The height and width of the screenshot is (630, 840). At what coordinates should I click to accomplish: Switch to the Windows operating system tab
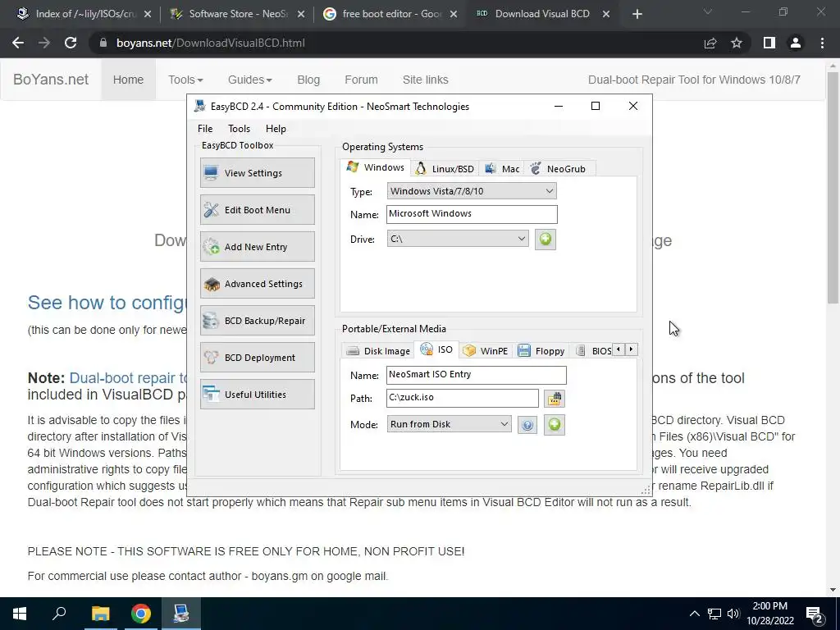point(376,167)
